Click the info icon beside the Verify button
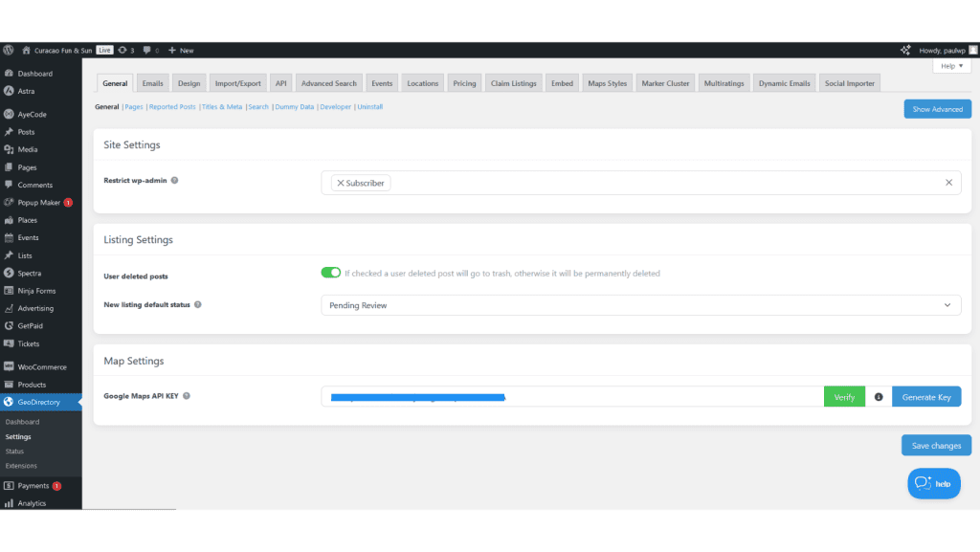This screenshot has width=980, height=552. pyautogui.click(x=878, y=396)
